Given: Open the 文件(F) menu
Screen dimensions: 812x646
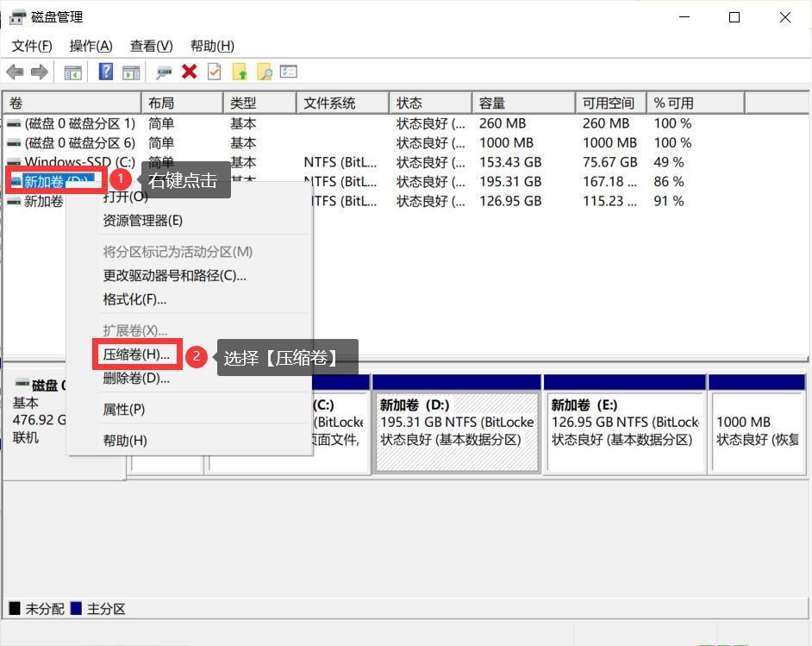Looking at the screenshot, I should pos(32,46).
